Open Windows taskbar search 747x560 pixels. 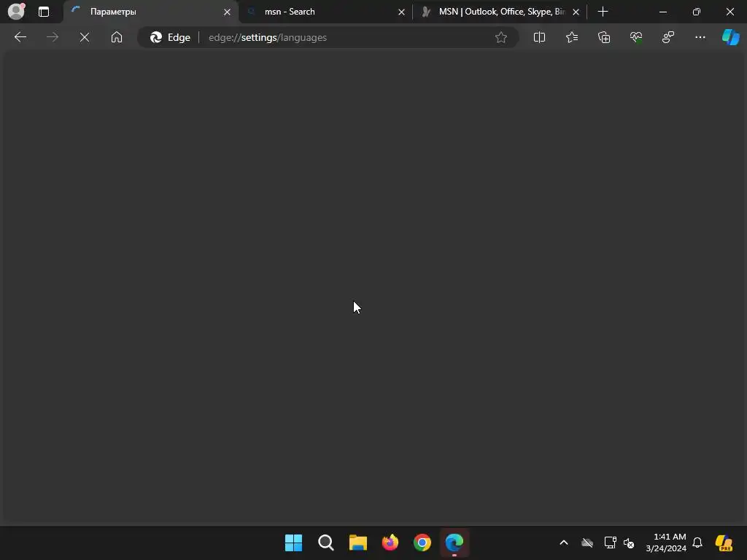pyautogui.click(x=326, y=542)
